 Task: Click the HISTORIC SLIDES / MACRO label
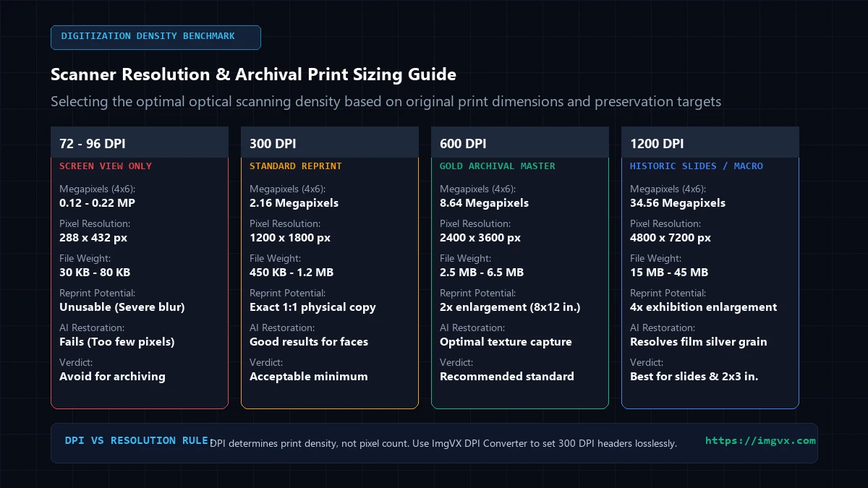tap(697, 166)
